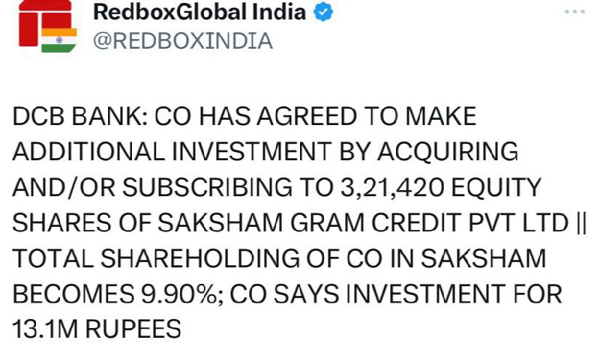Click the word 'BECOMES' in tweet

[x=73, y=294]
